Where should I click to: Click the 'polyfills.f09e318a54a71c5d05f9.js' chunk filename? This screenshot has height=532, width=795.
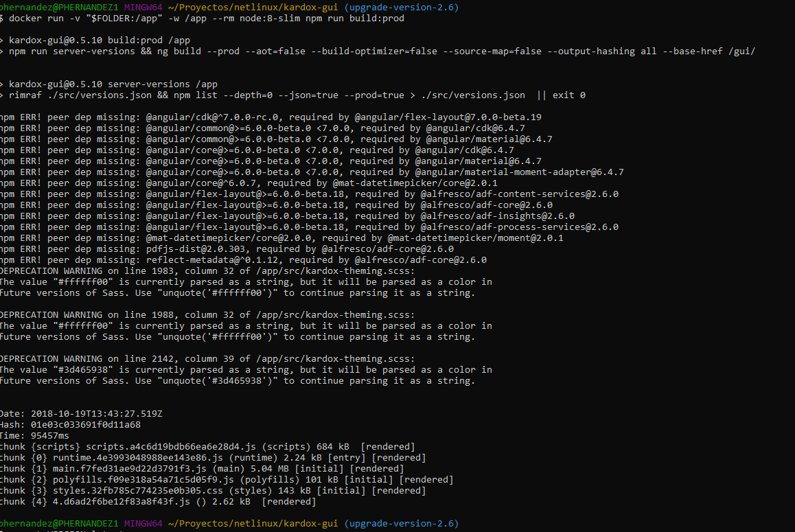coord(143,480)
